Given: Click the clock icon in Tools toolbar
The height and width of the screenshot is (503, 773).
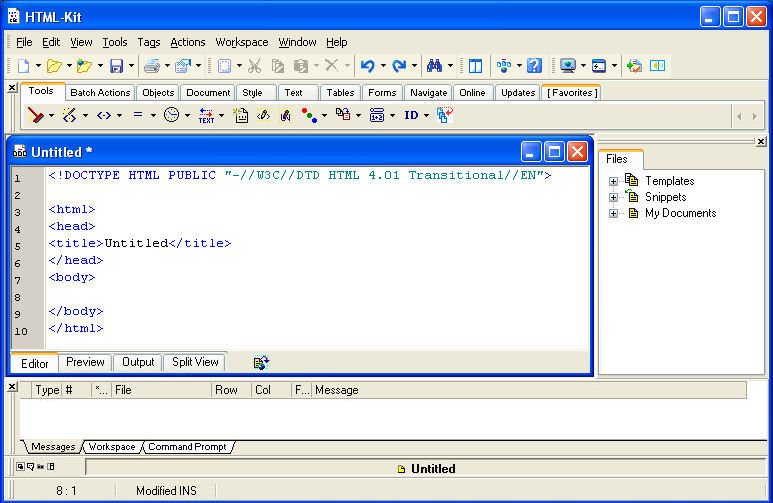Looking at the screenshot, I should point(171,115).
